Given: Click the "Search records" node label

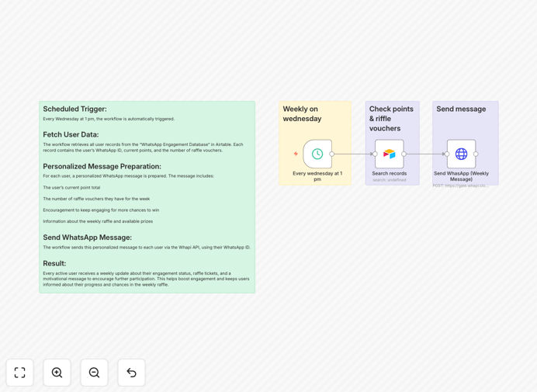Looking at the screenshot, I should [x=390, y=173].
